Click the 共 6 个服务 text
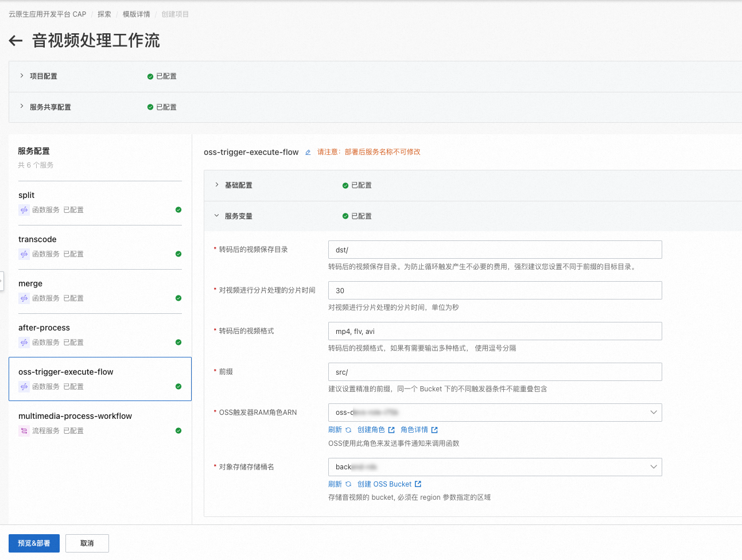742x560 pixels. [x=36, y=165]
